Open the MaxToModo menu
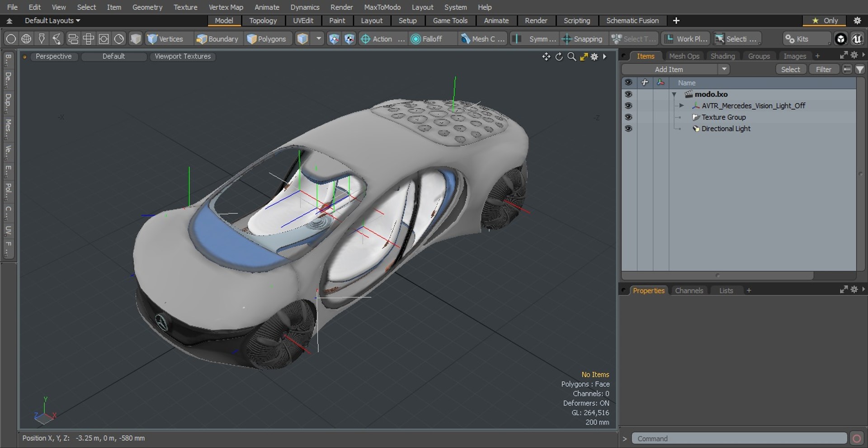Image resolution: width=868 pixels, height=448 pixels. pyautogui.click(x=382, y=7)
